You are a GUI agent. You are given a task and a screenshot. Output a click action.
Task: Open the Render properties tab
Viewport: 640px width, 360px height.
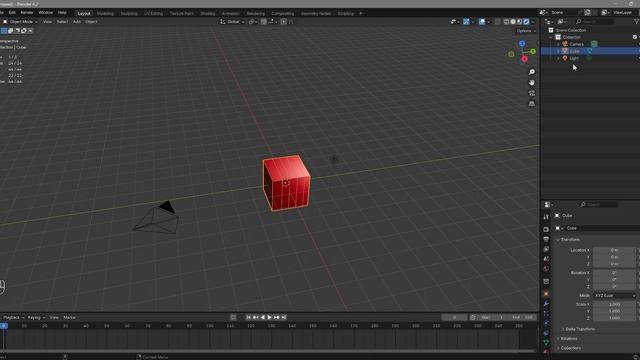pyautogui.click(x=546, y=229)
